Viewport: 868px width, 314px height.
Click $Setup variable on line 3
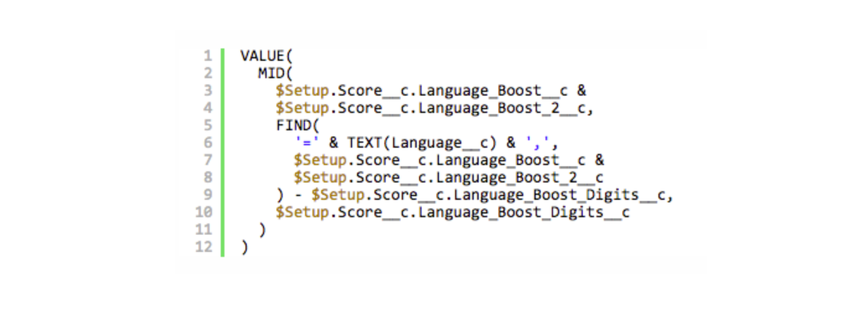coord(302,91)
